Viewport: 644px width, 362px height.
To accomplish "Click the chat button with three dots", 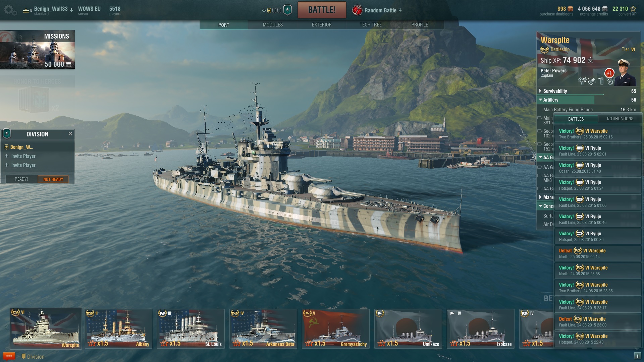I will tap(9, 356).
